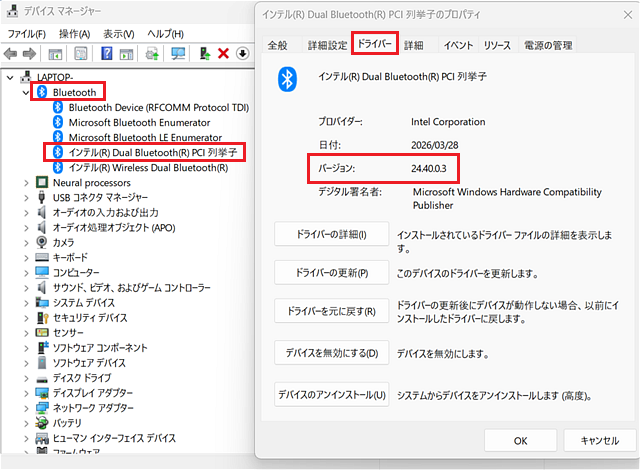Collapse the Bluetooth category
This screenshot has height=470, width=640.
[x=26, y=93]
